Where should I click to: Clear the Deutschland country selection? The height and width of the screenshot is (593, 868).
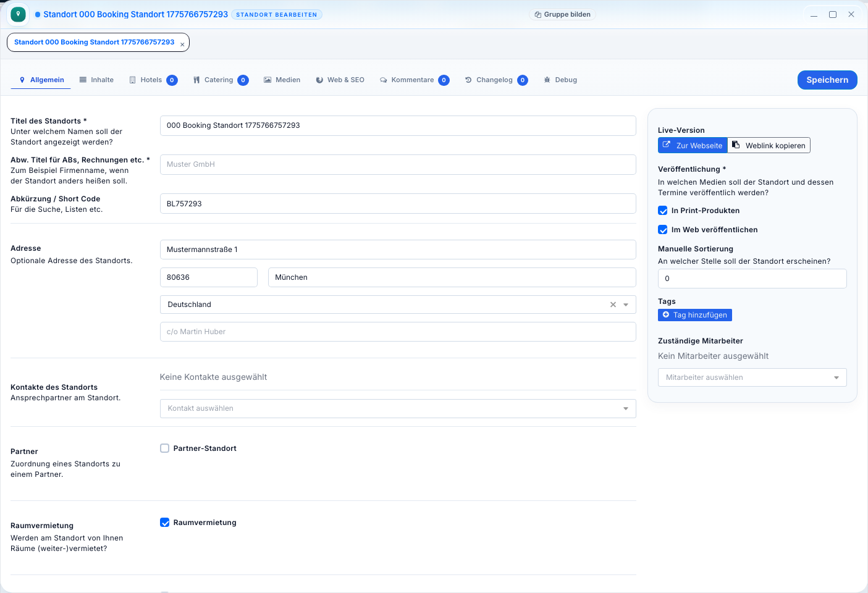pyautogui.click(x=613, y=305)
